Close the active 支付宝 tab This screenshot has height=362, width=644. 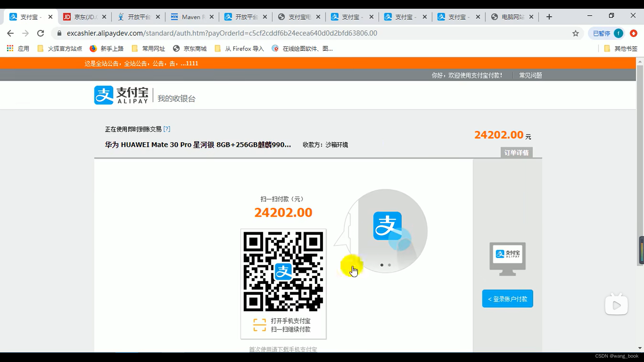pos(50,17)
